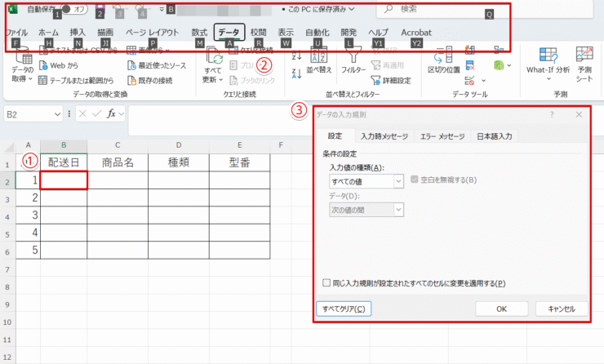Image resolution: width=604 pixels, height=364 pixels.
Task: Click the 種類 header cell
Action: tap(179, 162)
